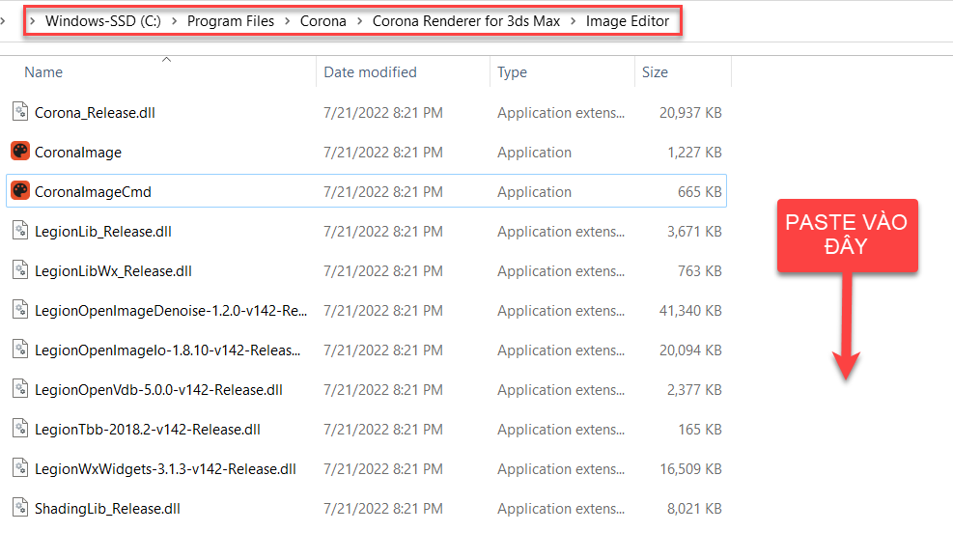Go to Corona Renderer for 3ds Max folder
The width and height of the screenshot is (953, 560).
(465, 21)
